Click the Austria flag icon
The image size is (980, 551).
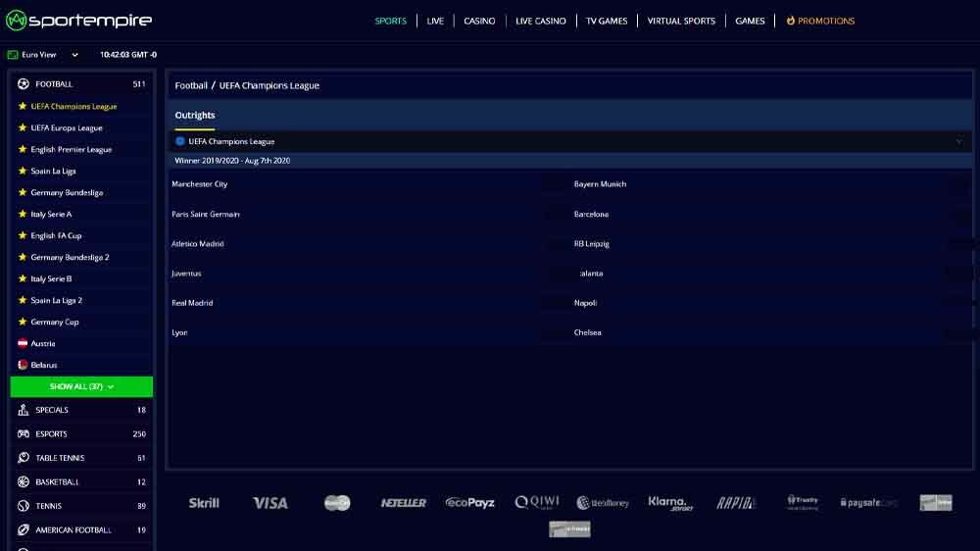(23, 343)
